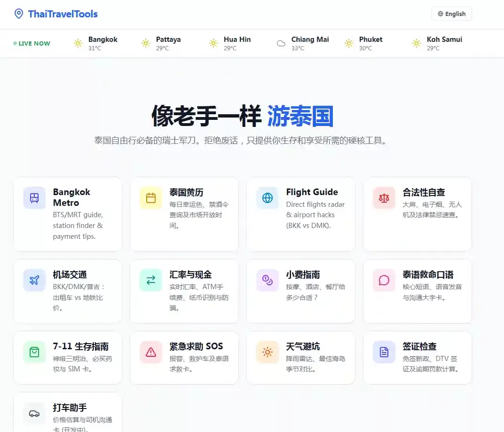Screen dimensions: 504x432
Task: Open the English language selector
Action: tap(451, 14)
